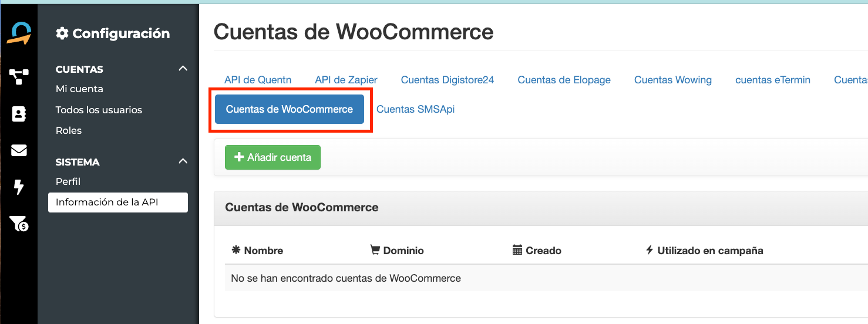Click the SISTEMA section label
The width and height of the screenshot is (868, 324).
coord(78,162)
